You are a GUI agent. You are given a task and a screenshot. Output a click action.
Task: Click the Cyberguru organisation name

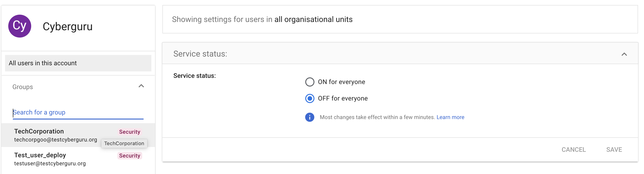(67, 27)
